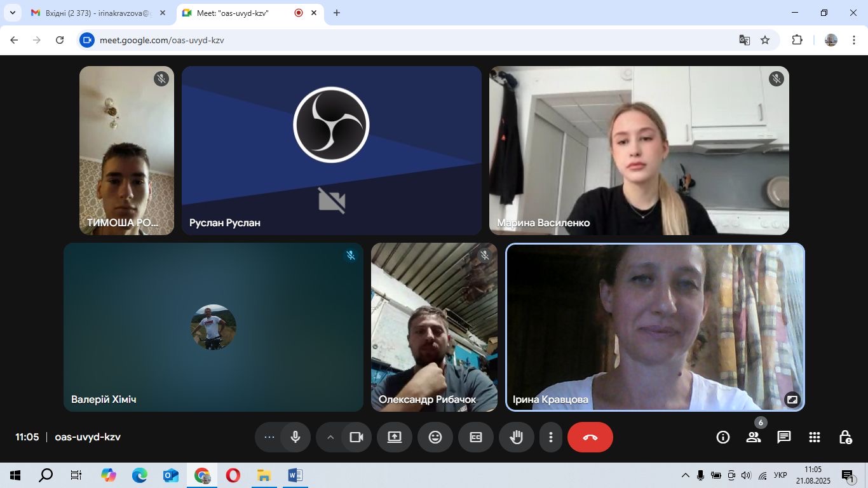Image resolution: width=868 pixels, height=488 pixels.
Task: Open notification center icon
Action: tap(849, 475)
